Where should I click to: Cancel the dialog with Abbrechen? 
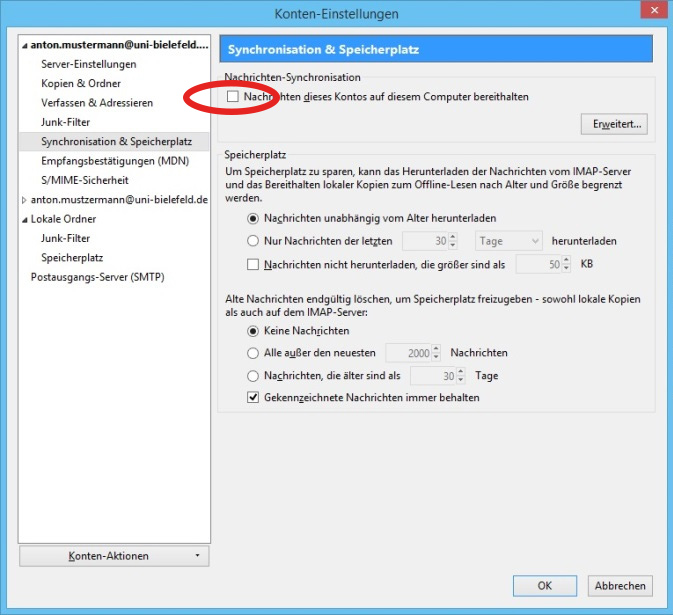(620, 586)
